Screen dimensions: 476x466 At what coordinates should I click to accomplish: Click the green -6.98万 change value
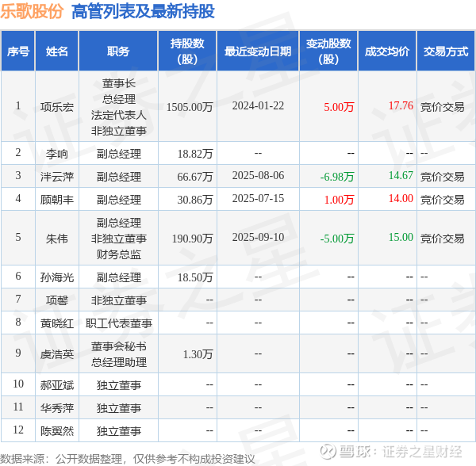point(337,177)
